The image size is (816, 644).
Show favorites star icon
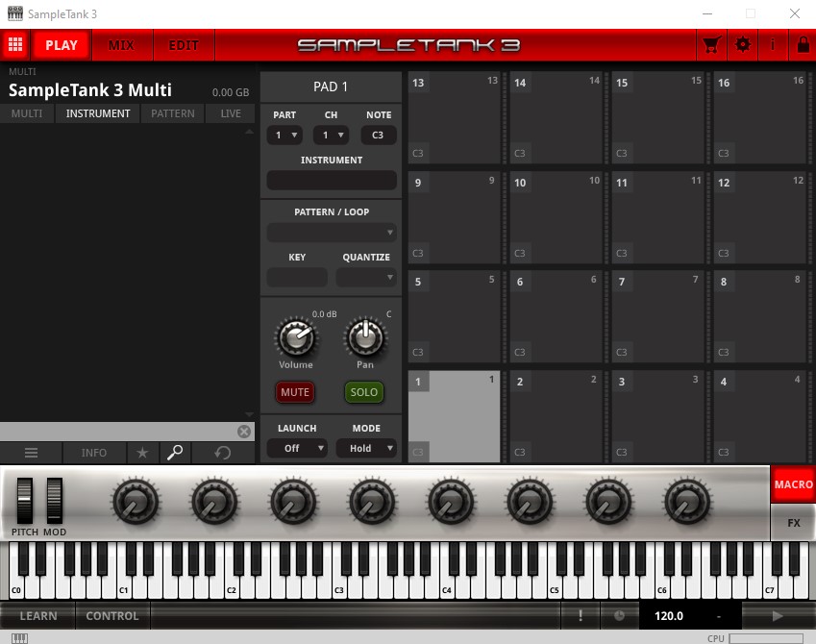click(142, 453)
